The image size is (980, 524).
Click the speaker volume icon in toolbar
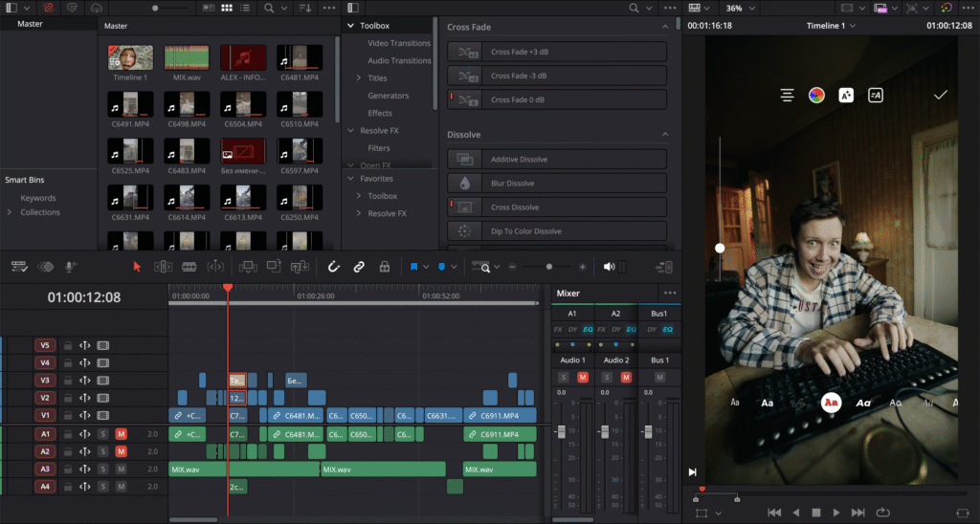tap(608, 267)
